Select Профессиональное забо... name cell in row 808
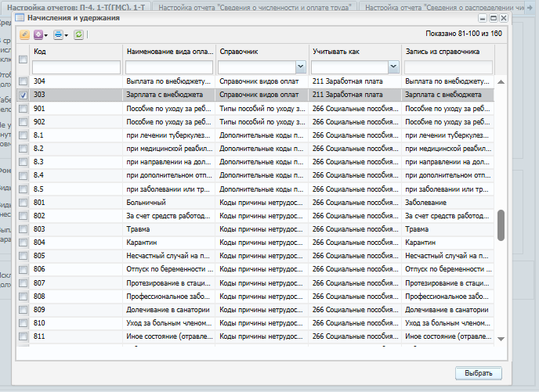 [169, 297]
